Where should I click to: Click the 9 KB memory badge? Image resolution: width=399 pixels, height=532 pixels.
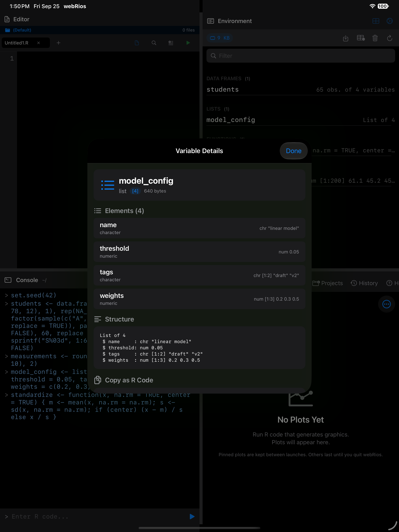[220, 38]
